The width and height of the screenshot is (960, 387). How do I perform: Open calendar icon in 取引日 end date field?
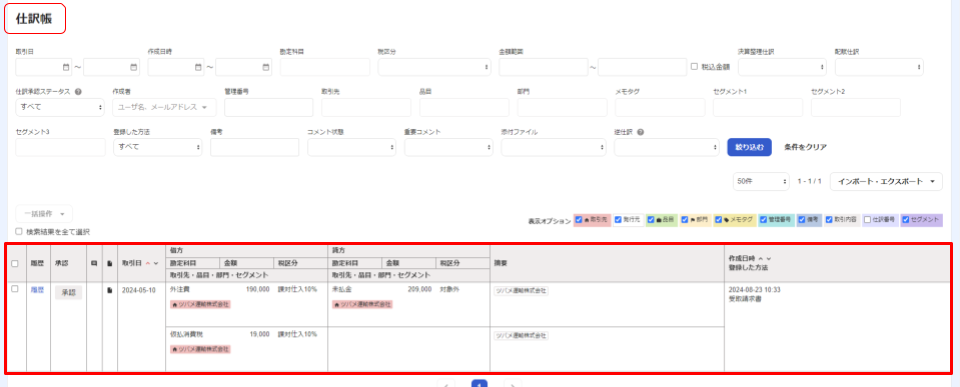134,67
